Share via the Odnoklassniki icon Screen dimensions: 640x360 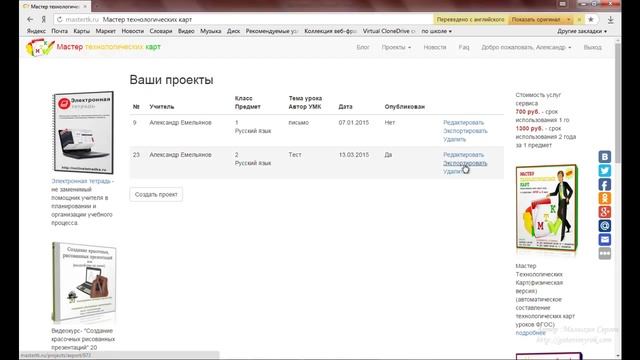tap(604, 198)
